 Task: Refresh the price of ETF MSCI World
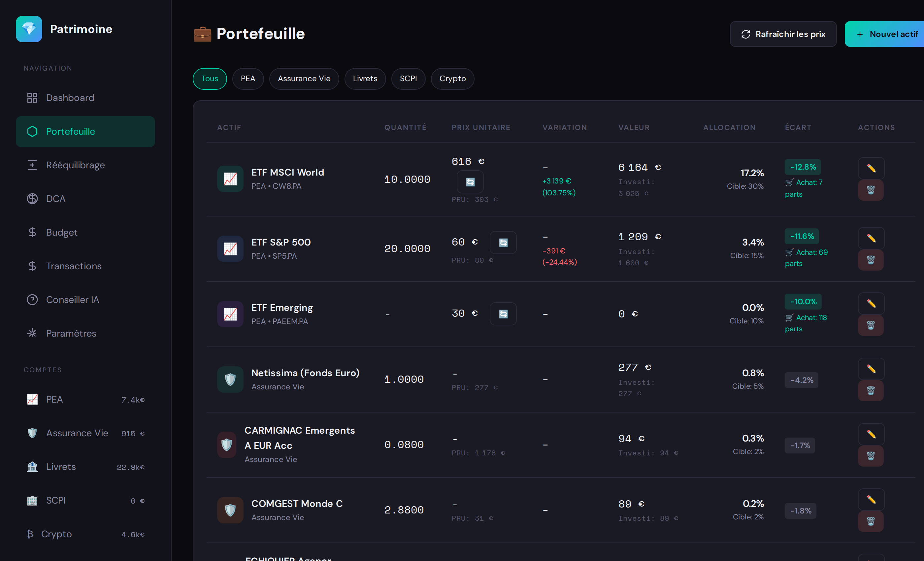coord(470,182)
